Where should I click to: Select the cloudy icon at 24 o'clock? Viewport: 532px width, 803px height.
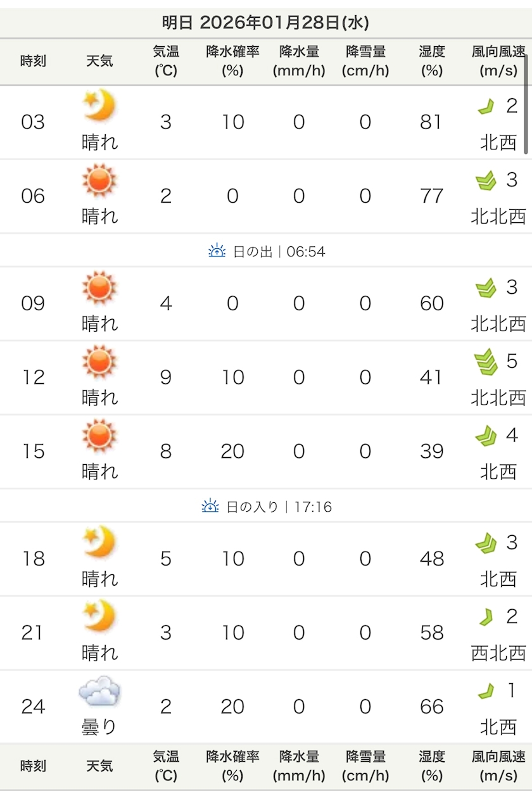(x=99, y=691)
